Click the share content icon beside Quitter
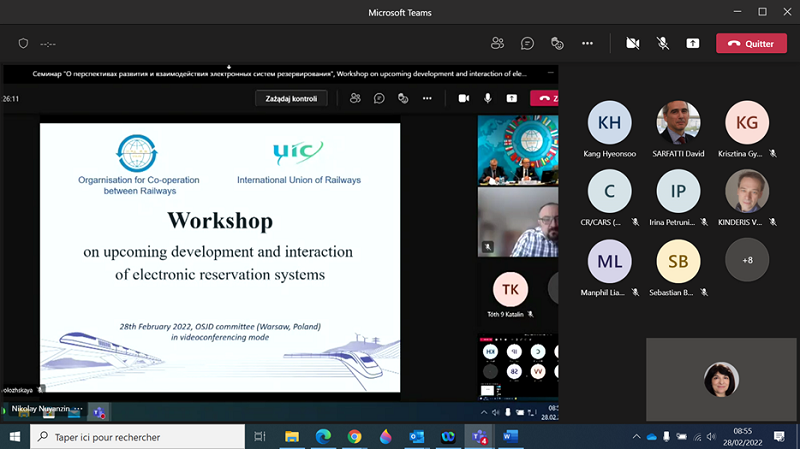This screenshot has width=800, height=449. 692,44
